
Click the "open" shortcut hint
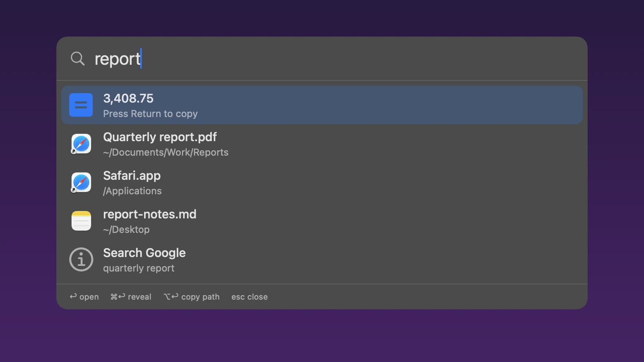[x=84, y=297]
